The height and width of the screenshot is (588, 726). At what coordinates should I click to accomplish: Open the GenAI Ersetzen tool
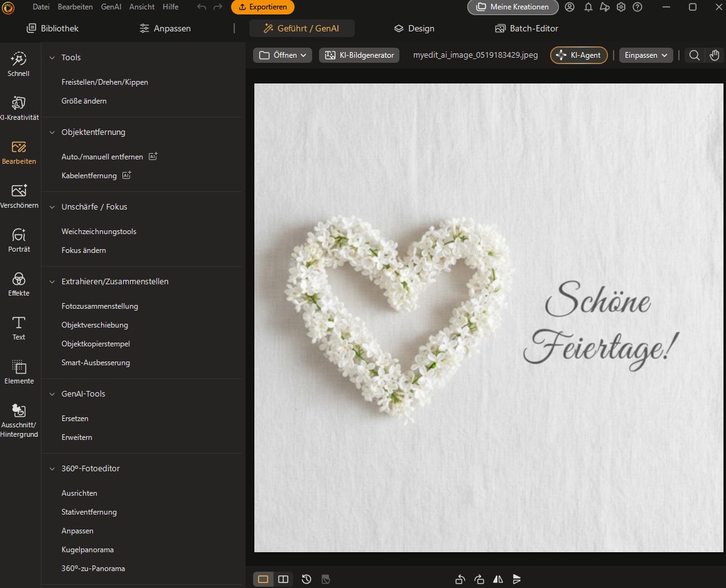75,419
